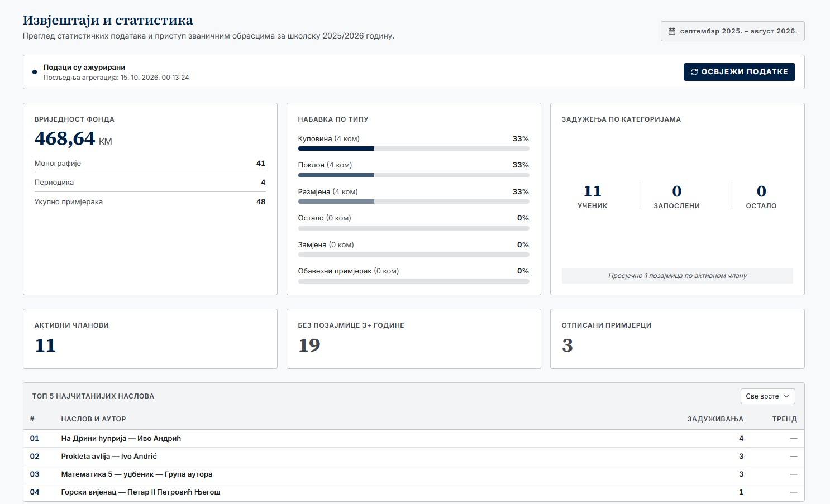Click the ЗАДУЖИВАЊА column header
This screenshot has width=830, height=504.
pyautogui.click(x=715, y=419)
